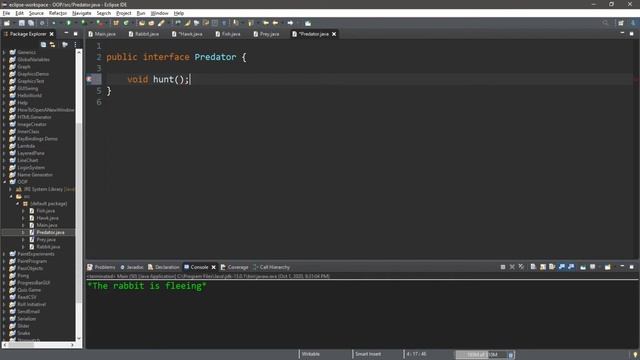Click the Clear Console icon

click(533, 267)
